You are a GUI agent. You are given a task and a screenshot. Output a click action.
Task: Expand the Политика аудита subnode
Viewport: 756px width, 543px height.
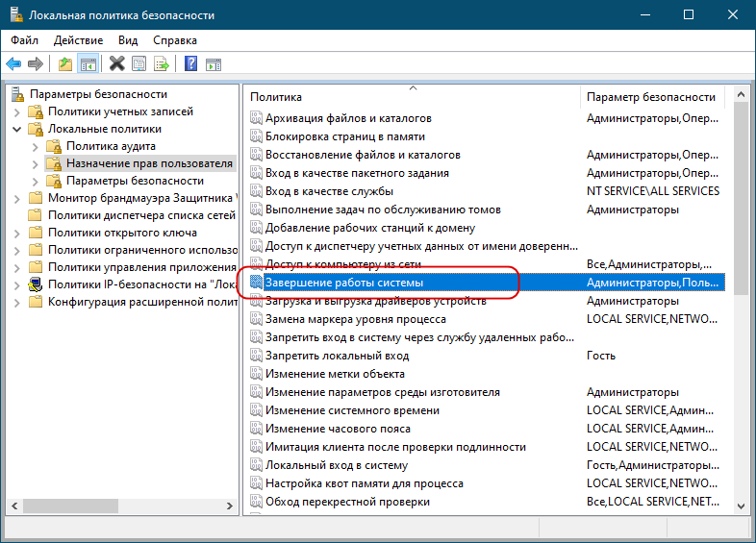[x=36, y=146]
